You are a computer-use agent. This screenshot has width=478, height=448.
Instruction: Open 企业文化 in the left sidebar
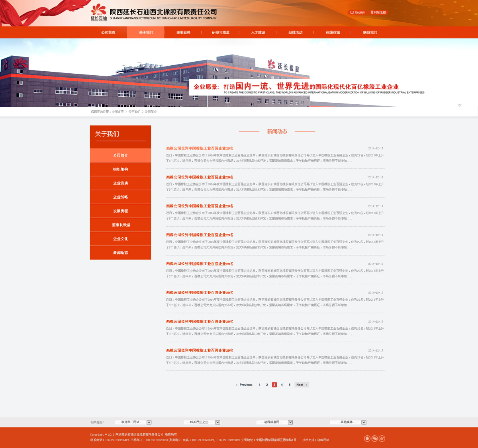tap(120, 239)
